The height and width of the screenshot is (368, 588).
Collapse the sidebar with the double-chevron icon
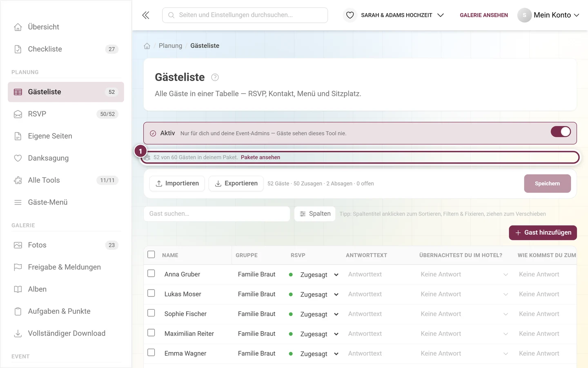click(146, 15)
